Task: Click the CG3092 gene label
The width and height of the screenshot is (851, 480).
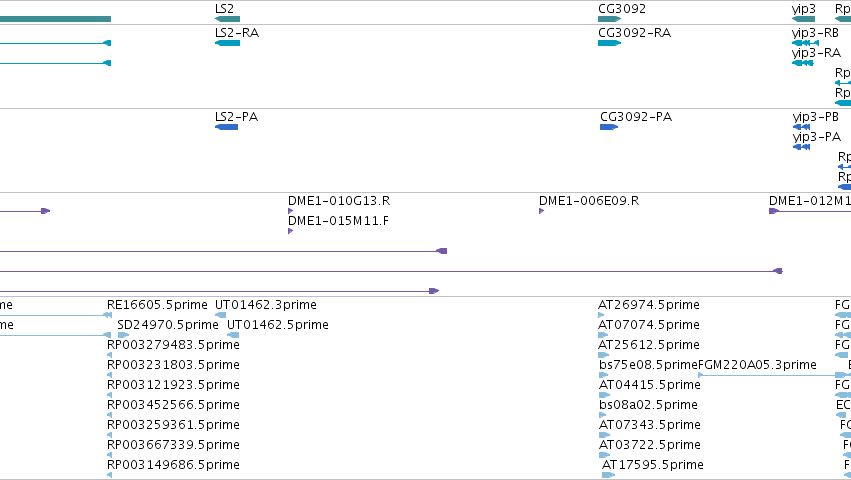Action: click(622, 9)
